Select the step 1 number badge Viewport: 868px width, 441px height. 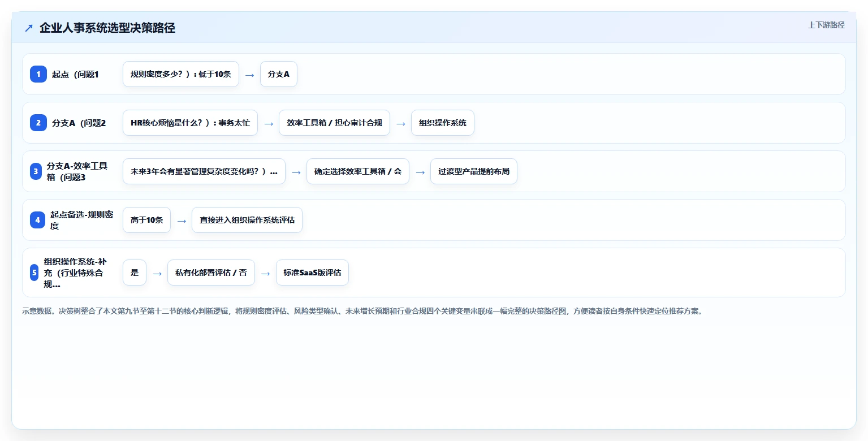[38, 74]
